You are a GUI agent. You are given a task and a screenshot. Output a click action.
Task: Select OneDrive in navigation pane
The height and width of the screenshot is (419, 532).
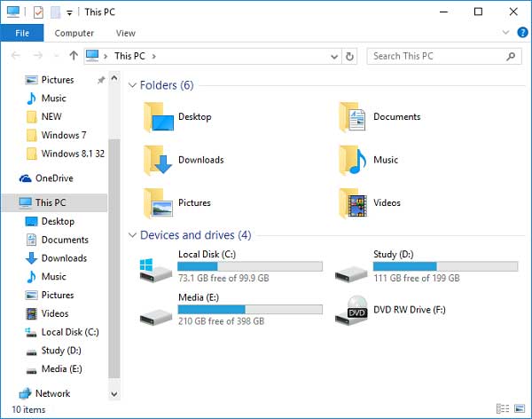tap(54, 178)
